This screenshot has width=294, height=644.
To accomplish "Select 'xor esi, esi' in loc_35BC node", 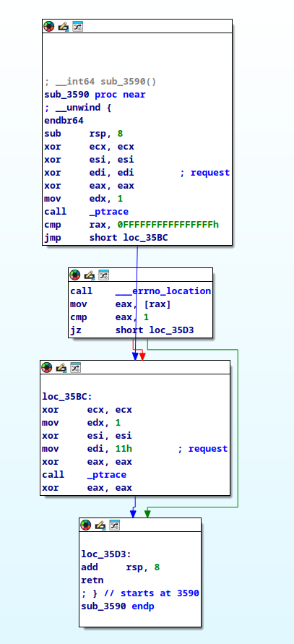I will 87,436.
